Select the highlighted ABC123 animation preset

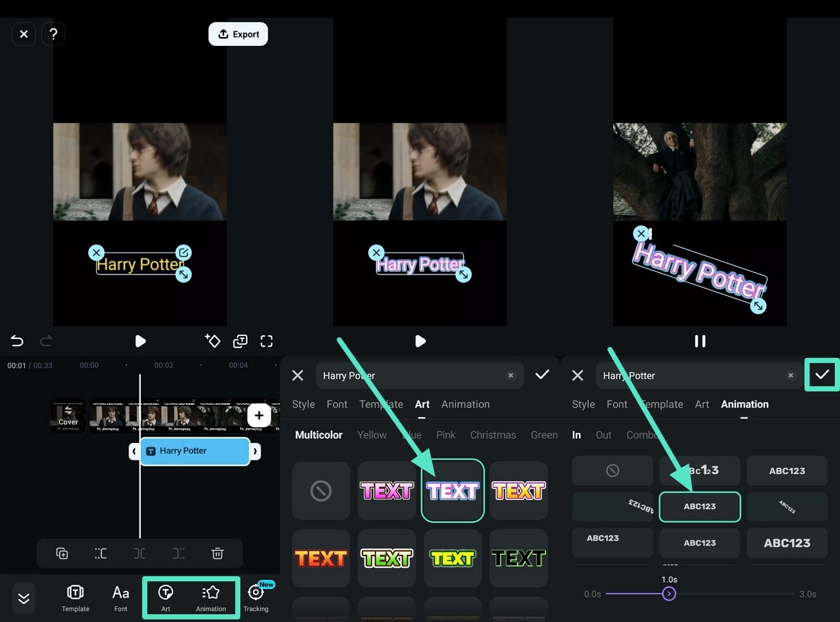tap(700, 507)
